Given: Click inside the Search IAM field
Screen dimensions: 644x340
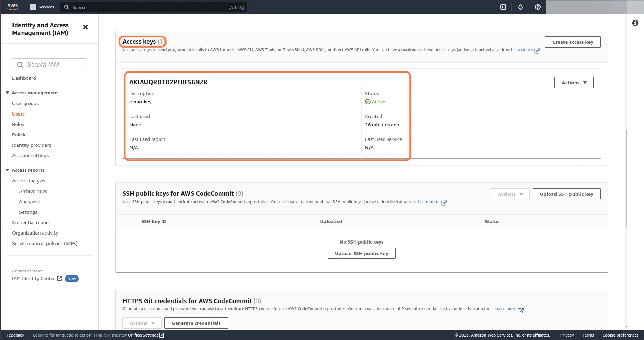Looking at the screenshot, I should point(50,65).
